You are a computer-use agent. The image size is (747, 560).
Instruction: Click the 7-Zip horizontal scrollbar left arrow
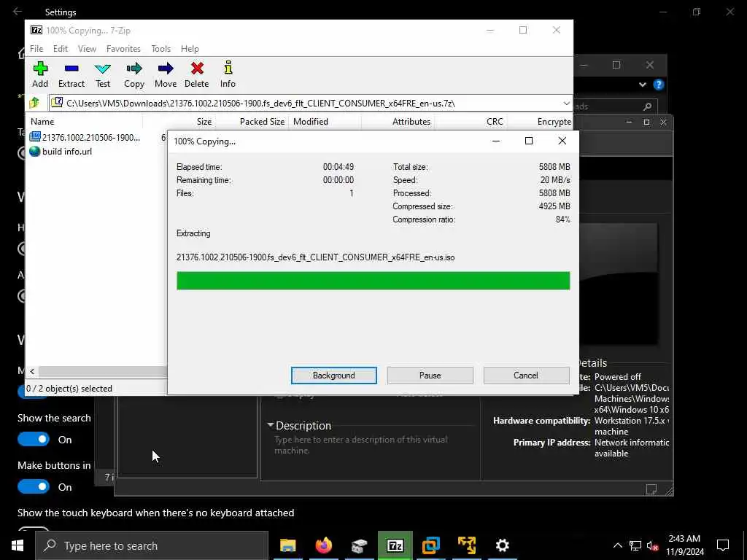[x=32, y=371]
